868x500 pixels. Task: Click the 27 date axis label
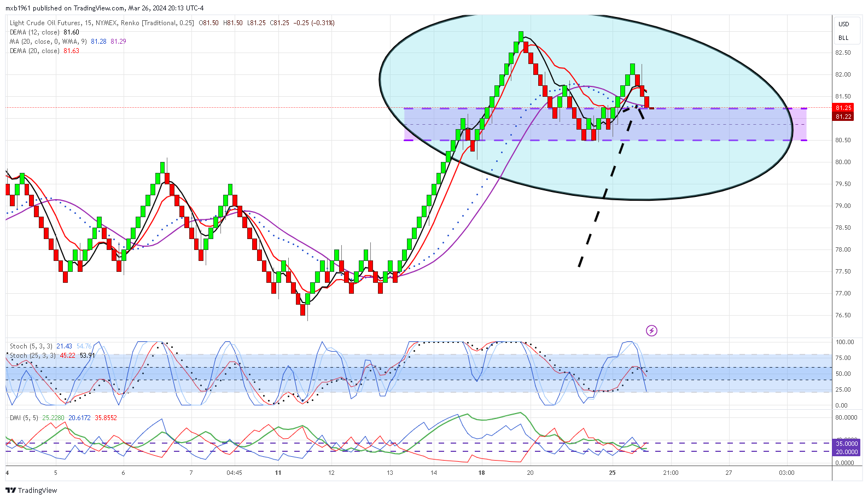[x=729, y=473]
